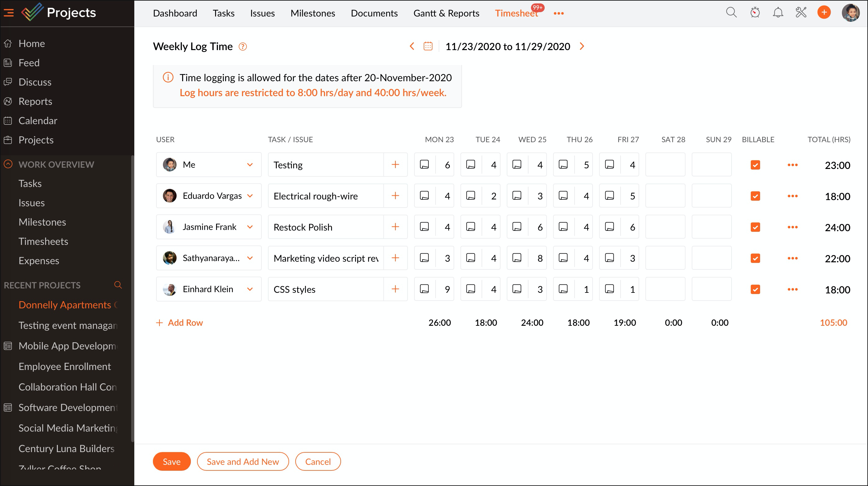Image resolution: width=868 pixels, height=486 pixels.
Task: Click plus icon beside Electrical rough-wire task
Action: 395,196
